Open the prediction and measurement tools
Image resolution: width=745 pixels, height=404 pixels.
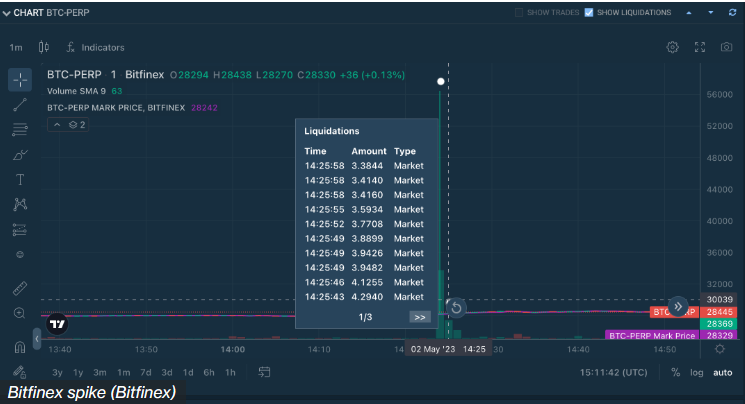20,230
